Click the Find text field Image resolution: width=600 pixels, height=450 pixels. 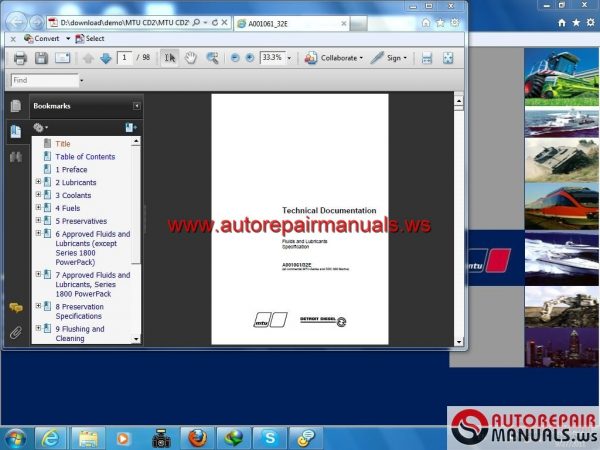tap(44, 80)
